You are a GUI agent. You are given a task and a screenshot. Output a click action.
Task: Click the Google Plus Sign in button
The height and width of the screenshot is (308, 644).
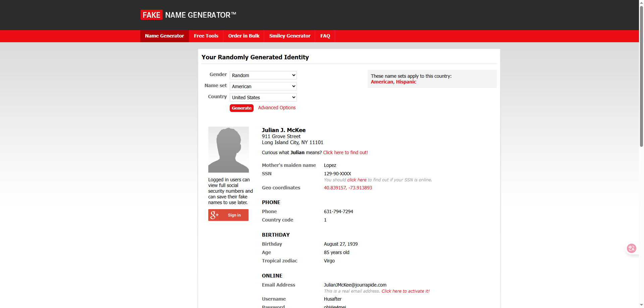point(228,215)
